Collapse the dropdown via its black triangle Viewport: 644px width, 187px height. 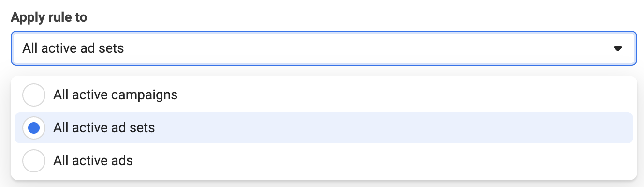[x=617, y=48]
